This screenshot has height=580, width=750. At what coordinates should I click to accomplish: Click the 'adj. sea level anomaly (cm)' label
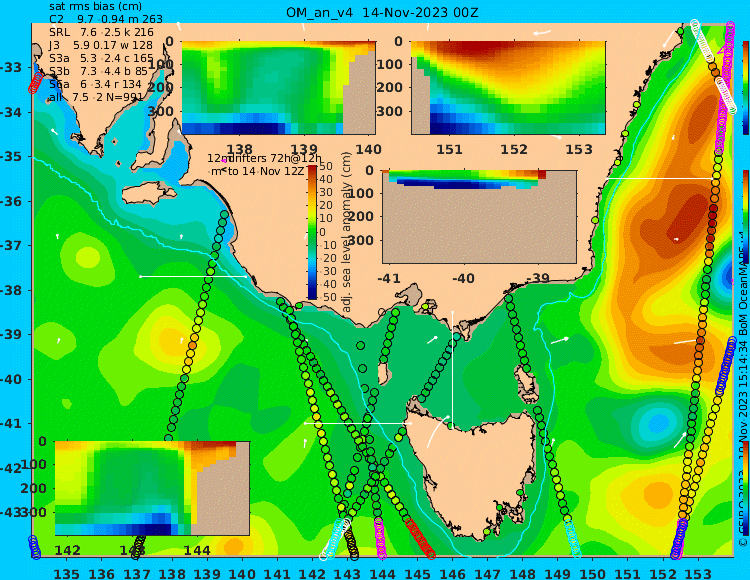347,232
